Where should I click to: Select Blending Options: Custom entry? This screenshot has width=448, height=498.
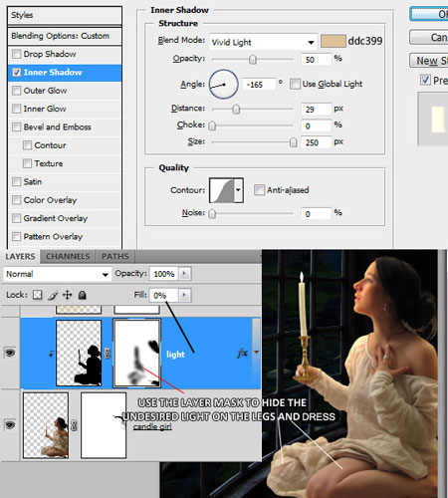pos(65,36)
